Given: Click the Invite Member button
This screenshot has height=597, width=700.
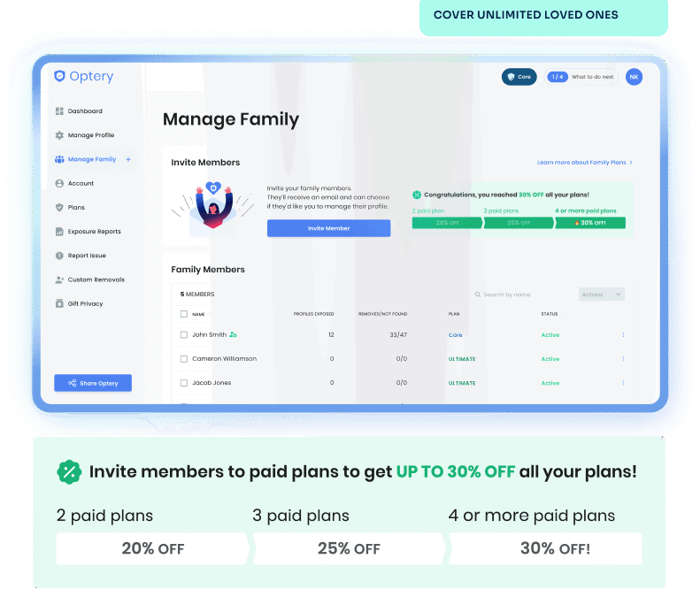Looking at the screenshot, I should click(329, 228).
